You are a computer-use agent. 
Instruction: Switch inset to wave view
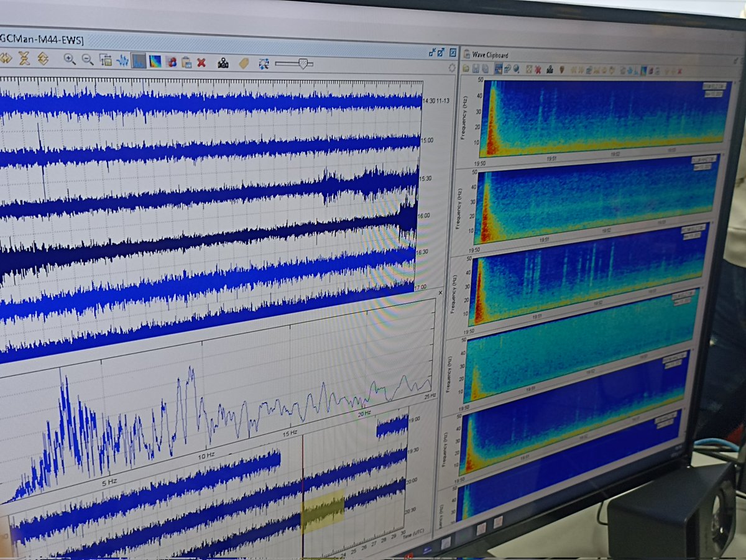click(122, 61)
